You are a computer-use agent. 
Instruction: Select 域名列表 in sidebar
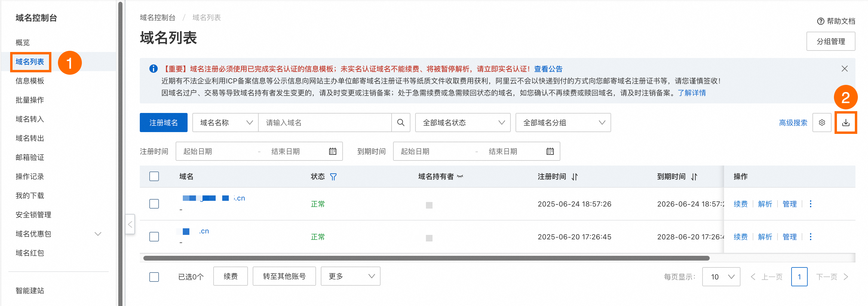30,62
